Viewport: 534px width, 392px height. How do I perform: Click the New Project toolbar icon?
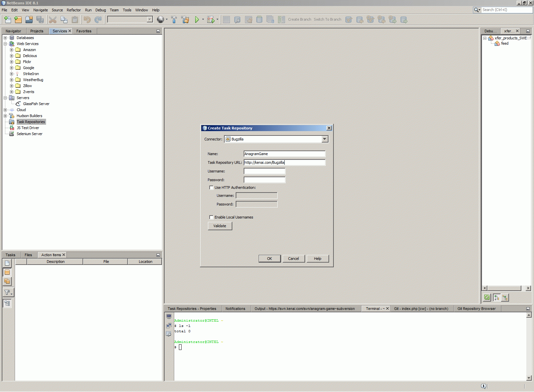[18, 20]
